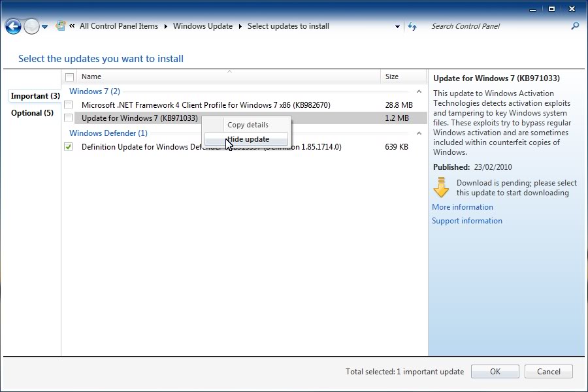The image size is (588, 392).
Task: Toggle the select-all checkbox in the Name header
Action: coord(69,76)
